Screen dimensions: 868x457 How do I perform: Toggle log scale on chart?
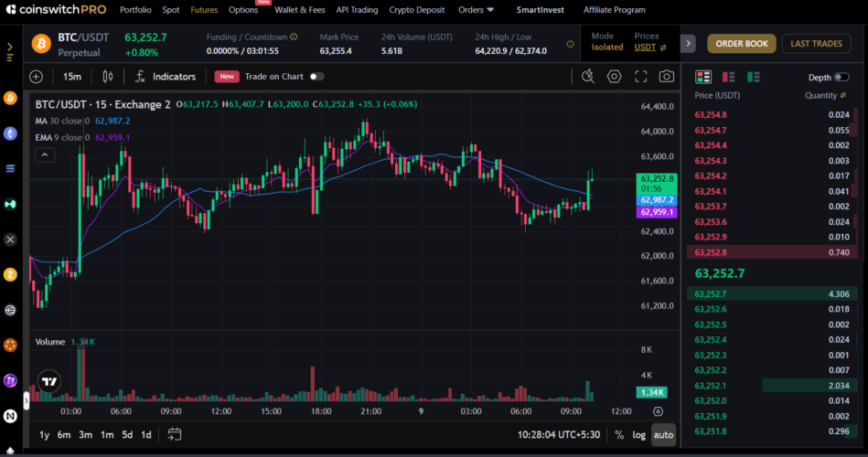point(638,435)
